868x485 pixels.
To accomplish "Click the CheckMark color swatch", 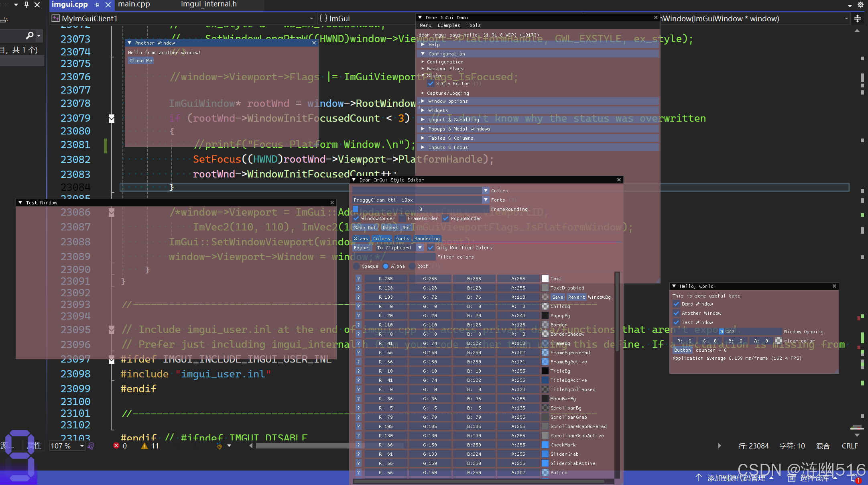I will point(545,445).
